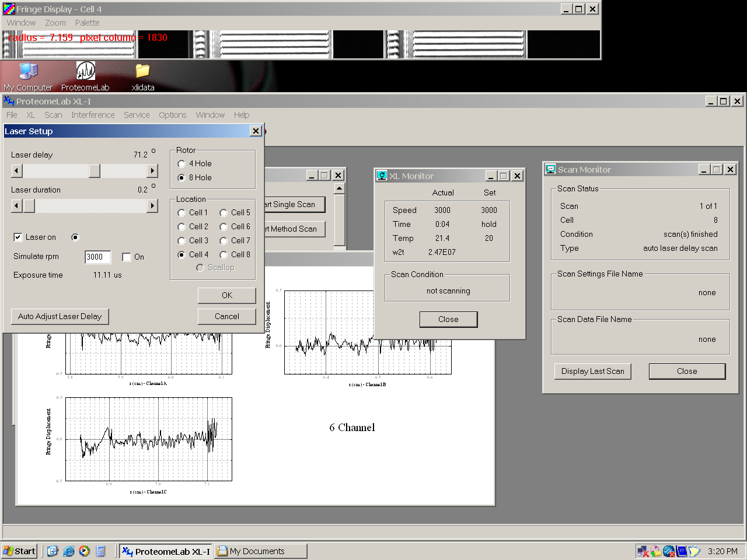Click the Laser delay right arrow

[x=152, y=171]
